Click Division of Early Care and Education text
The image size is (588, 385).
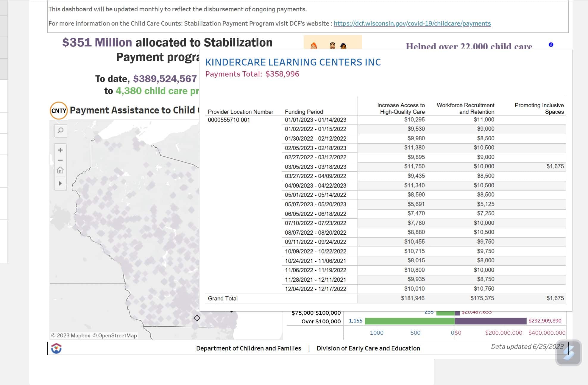click(368, 348)
